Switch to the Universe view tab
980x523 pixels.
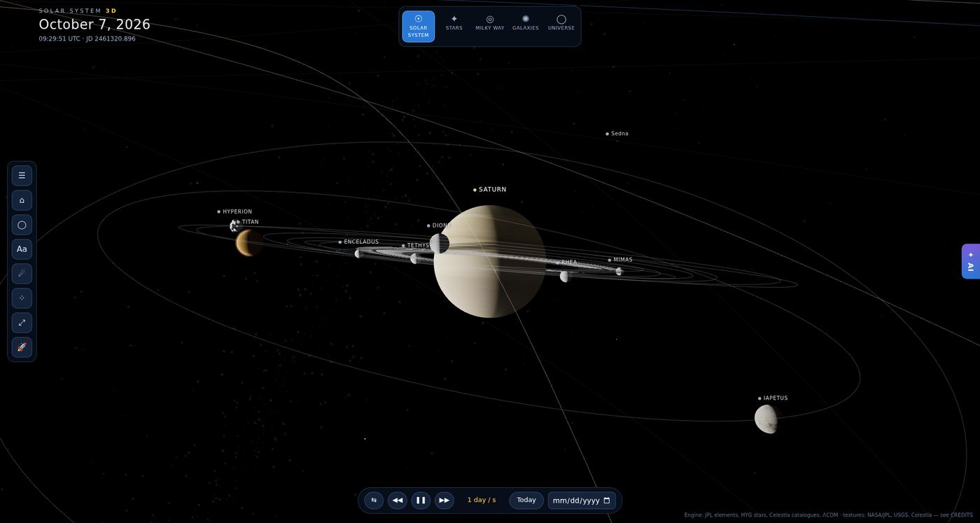click(x=561, y=23)
